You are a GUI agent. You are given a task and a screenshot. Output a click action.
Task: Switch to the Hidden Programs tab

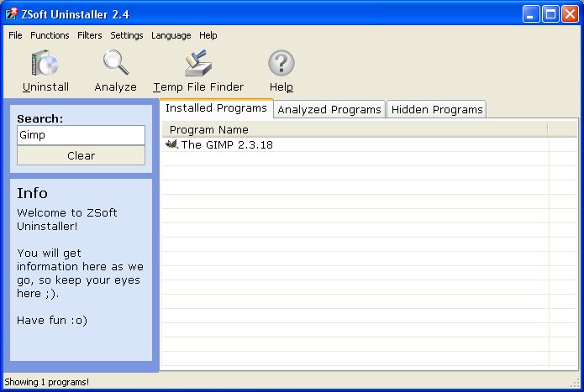coord(436,110)
